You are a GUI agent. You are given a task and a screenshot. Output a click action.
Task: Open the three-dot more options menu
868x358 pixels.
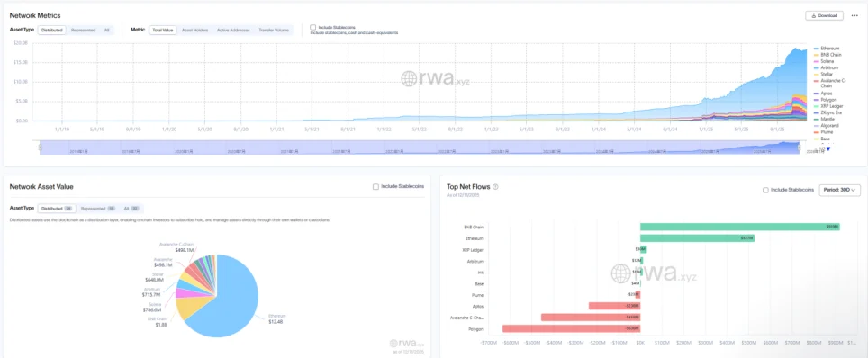[854, 15]
